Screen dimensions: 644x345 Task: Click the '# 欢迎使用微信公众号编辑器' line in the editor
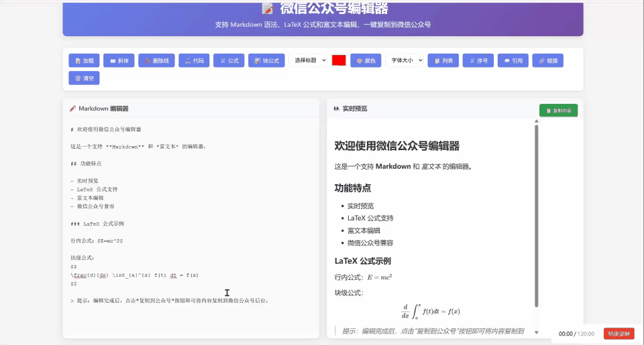pos(106,129)
